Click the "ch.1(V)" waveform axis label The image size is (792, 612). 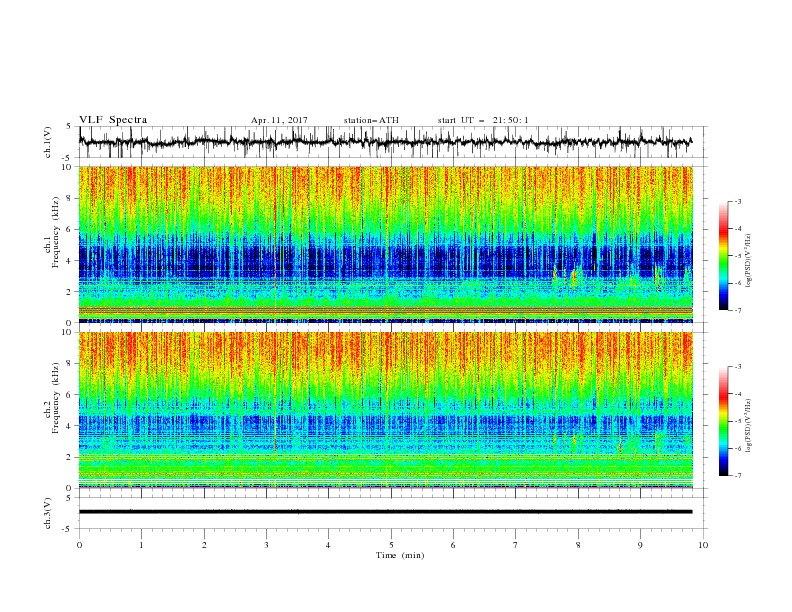(x=48, y=142)
